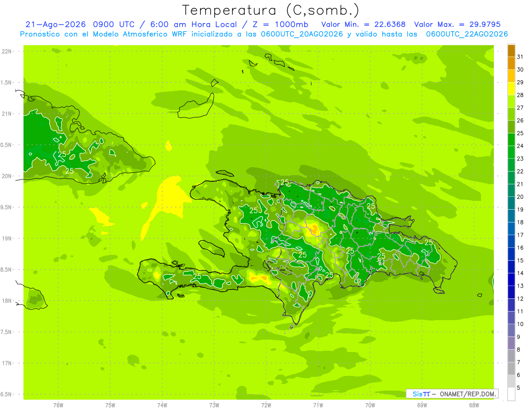Click the colorbar label '28'

click(520, 95)
